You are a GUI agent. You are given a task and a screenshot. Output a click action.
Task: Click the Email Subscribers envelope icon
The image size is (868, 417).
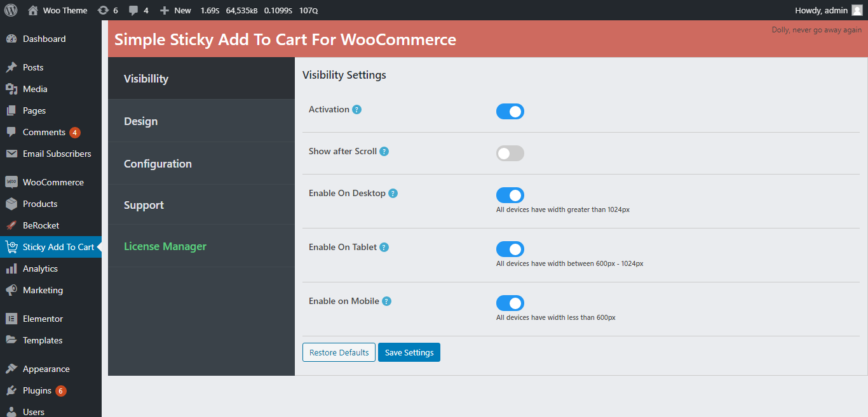(11, 154)
